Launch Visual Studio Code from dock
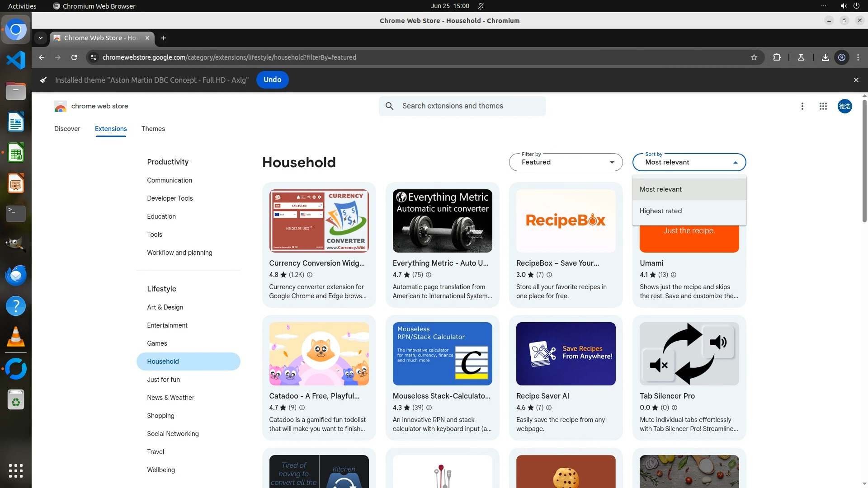The image size is (868, 488). click(x=16, y=60)
